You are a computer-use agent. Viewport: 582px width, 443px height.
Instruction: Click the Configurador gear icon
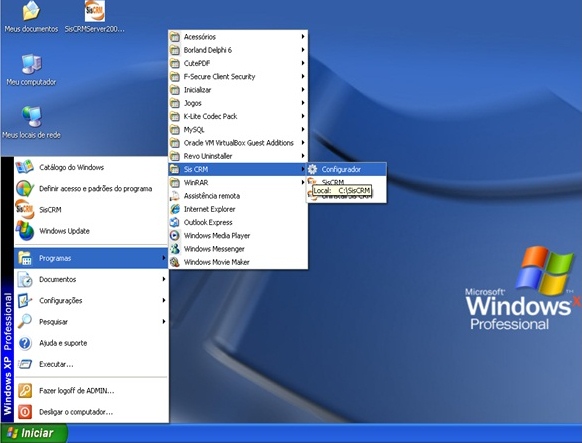click(313, 169)
